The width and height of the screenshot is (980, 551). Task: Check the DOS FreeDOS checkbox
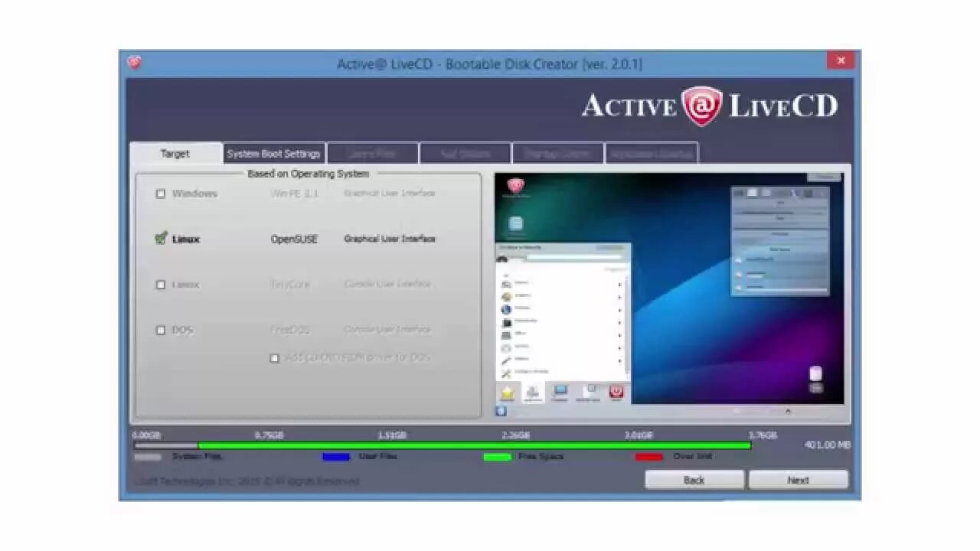click(x=161, y=331)
